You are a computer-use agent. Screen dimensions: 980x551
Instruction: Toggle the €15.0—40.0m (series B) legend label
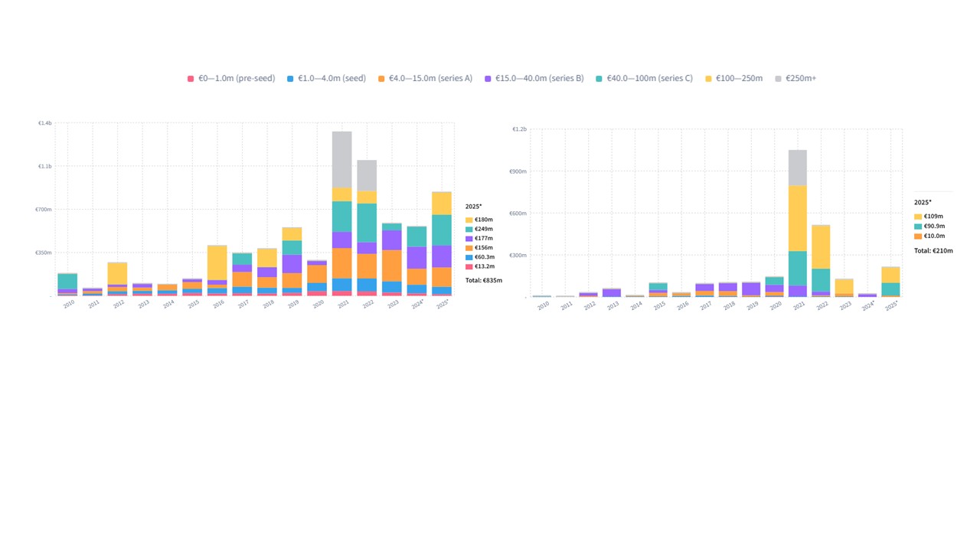coord(539,78)
